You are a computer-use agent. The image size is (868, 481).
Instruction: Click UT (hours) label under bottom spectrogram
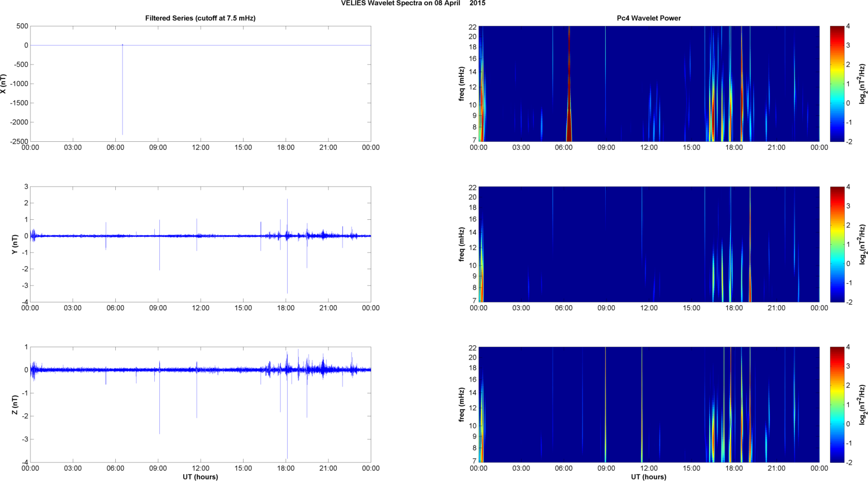coord(648,477)
